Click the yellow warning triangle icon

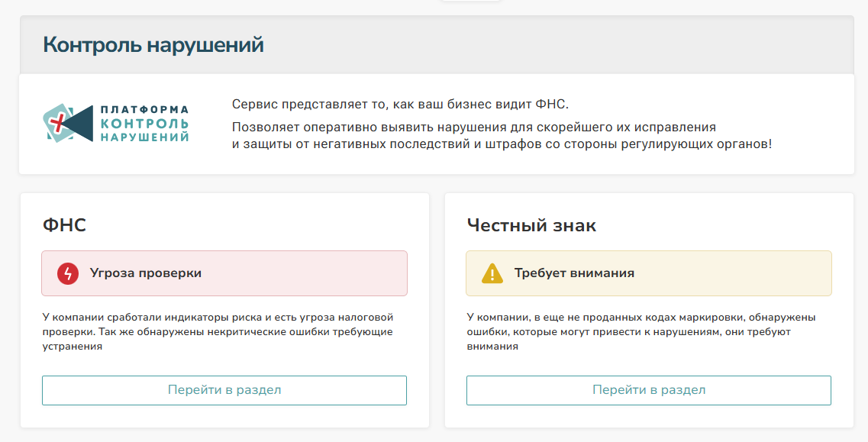[x=492, y=273]
